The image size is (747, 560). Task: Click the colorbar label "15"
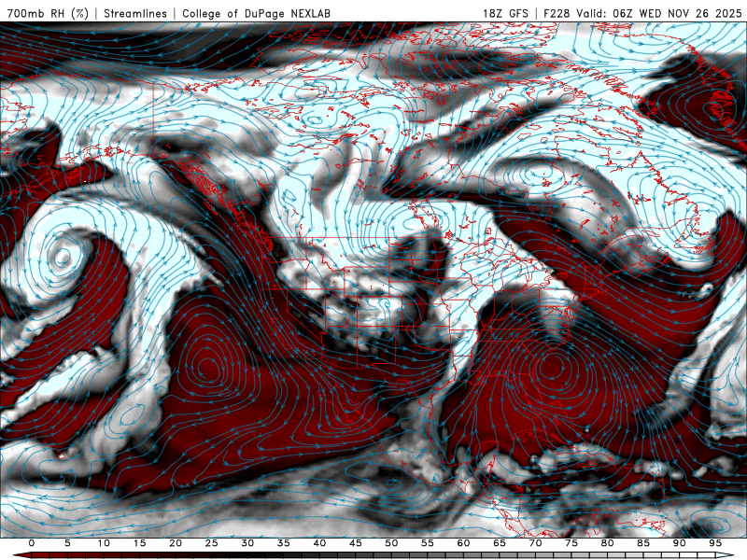(x=139, y=543)
